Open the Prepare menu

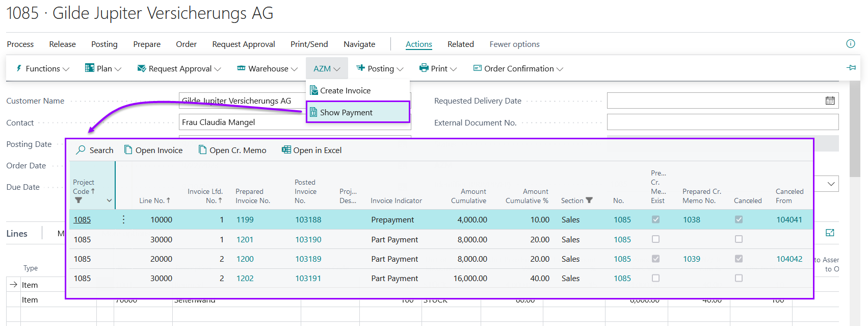(147, 44)
